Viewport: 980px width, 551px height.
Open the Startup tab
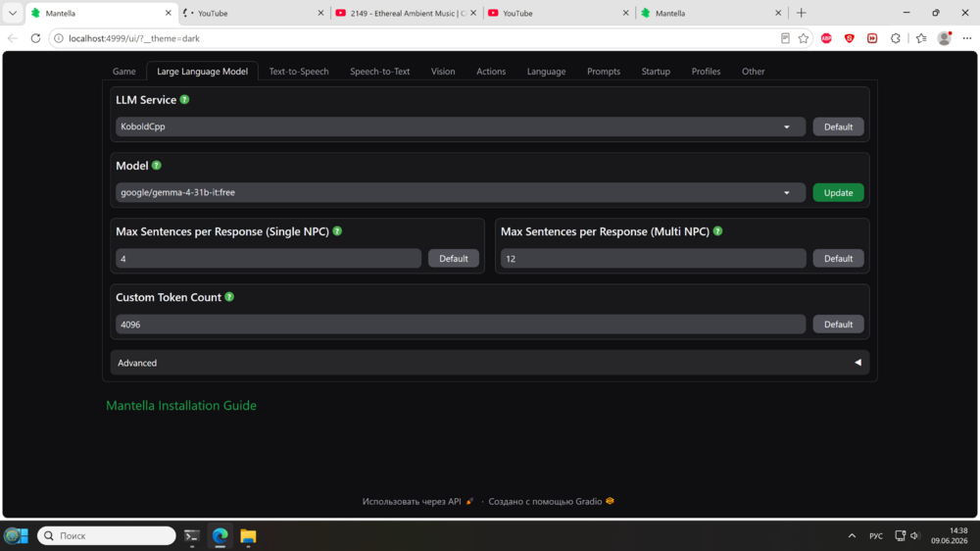(656, 72)
